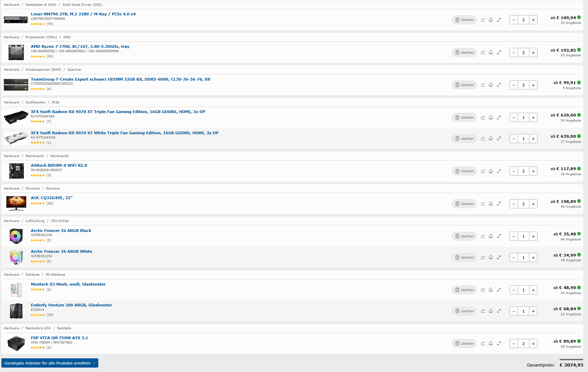Delete the XFX RX 9070 XT White entry

(x=464, y=139)
